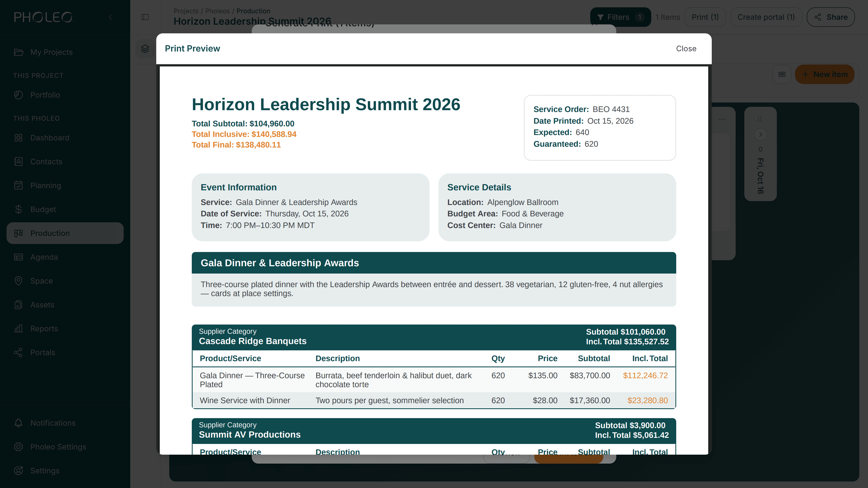Image resolution: width=868 pixels, height=488 pixels.
Task: Open Contacts icon in sidebar
Action: 18,162
